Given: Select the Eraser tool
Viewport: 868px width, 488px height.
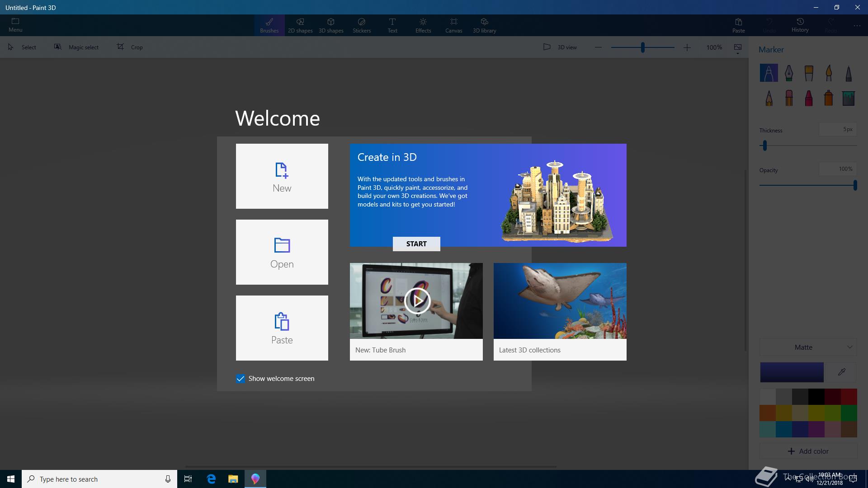Looking at the screenshot, I should pos(789,98).
